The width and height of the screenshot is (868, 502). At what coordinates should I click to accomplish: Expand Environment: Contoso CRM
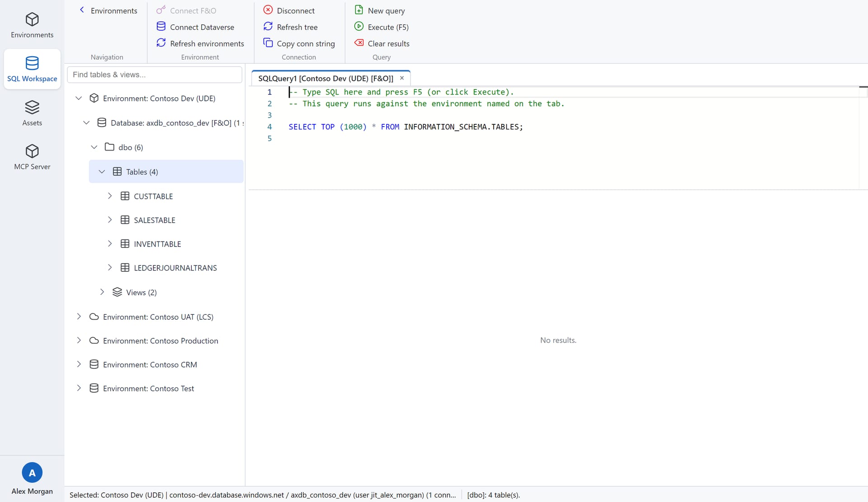click(79, 364)
